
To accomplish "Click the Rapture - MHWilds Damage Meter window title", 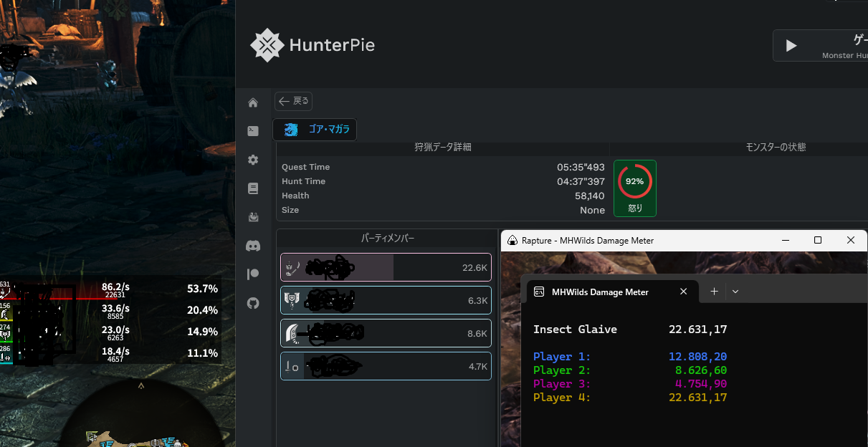I will 588,241.
